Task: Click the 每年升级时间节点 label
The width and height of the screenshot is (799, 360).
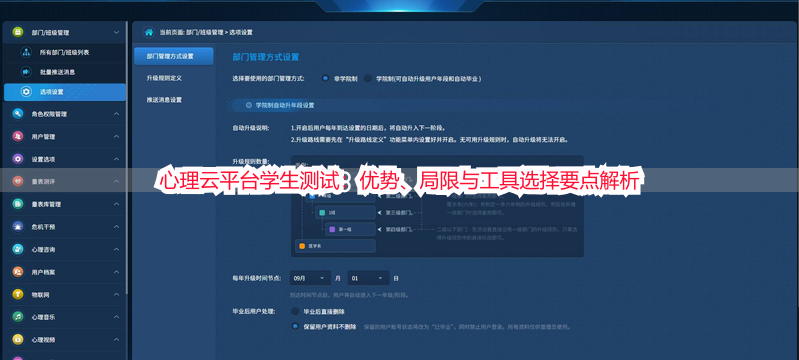Action: pos(257,278)
